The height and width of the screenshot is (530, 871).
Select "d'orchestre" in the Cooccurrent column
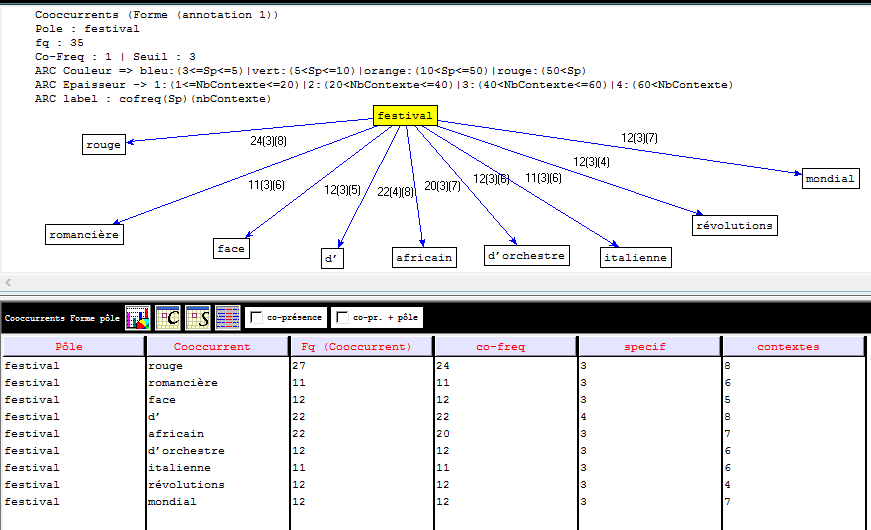[186, 451]
